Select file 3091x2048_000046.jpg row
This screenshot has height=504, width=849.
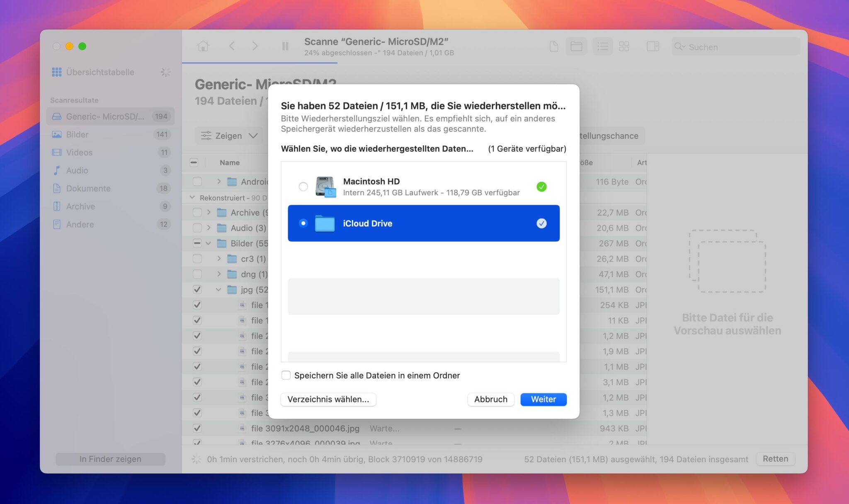click(415, 428)
